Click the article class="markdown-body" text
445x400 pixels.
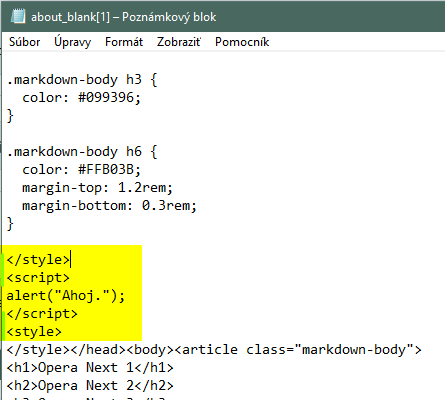coord(298,350)
